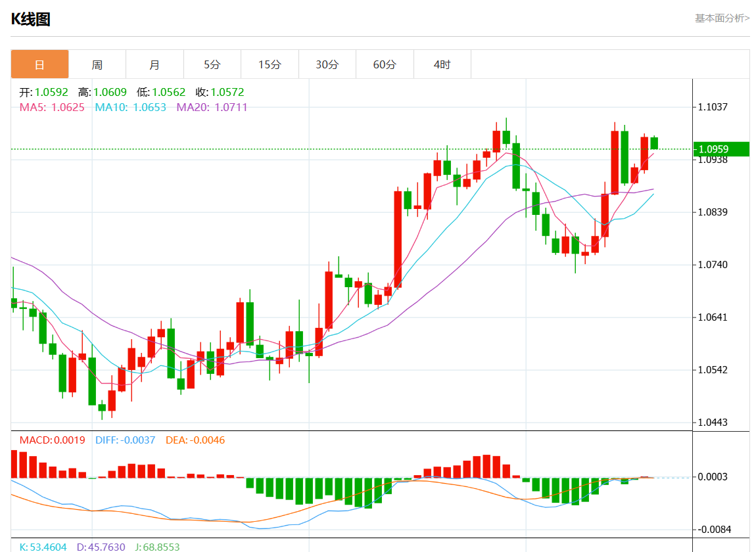
Task: Click the 1.0542 price axis label
Action: pos(713,370)
